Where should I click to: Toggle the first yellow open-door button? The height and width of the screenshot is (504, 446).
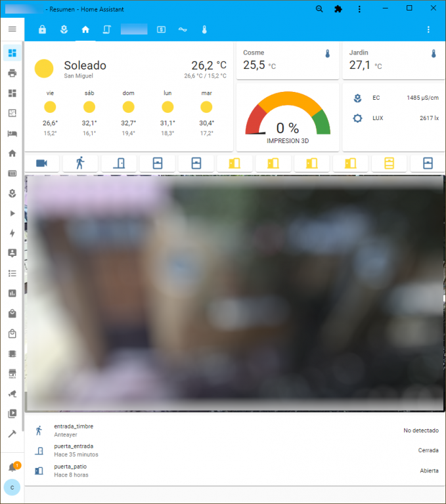234,163
